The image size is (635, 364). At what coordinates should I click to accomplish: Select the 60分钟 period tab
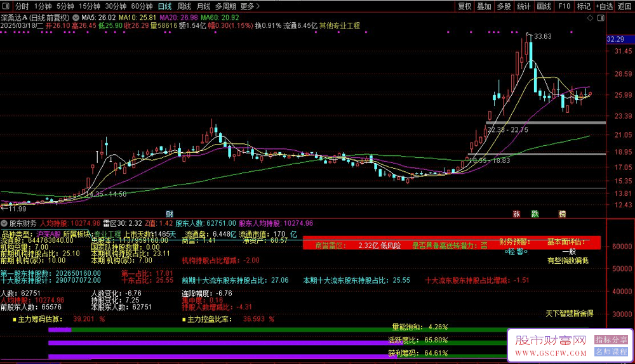[x=142, y=6]
